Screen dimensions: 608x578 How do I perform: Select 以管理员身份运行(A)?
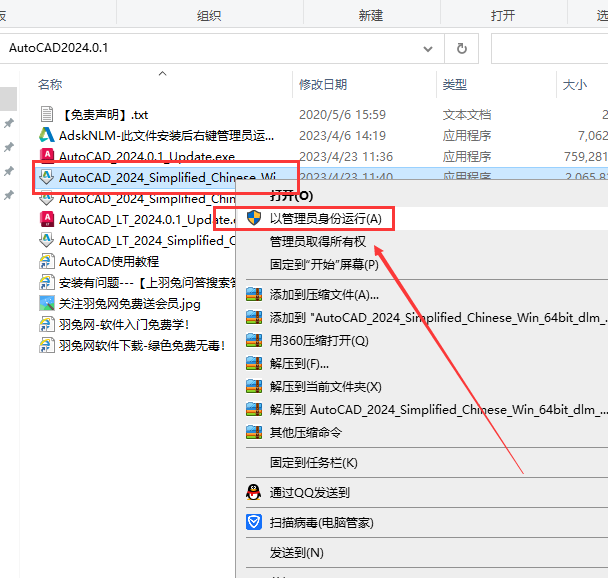(x=326, y=219)
